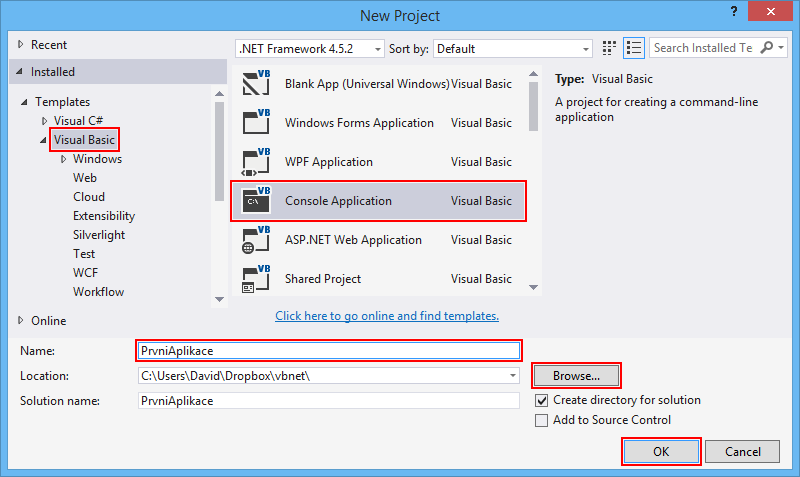This screenshot has width=800, height=477.
Task: Click the Online section label
Action: click(48, 320)
